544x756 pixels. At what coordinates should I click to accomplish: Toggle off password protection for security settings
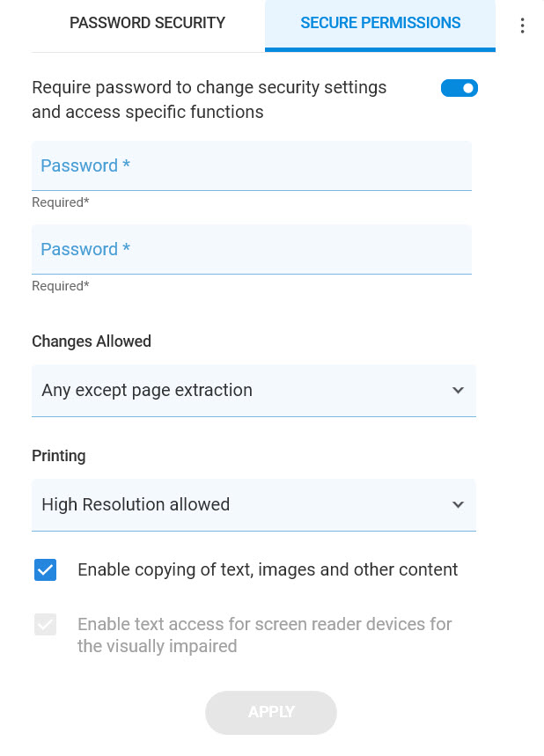[459, 88]
